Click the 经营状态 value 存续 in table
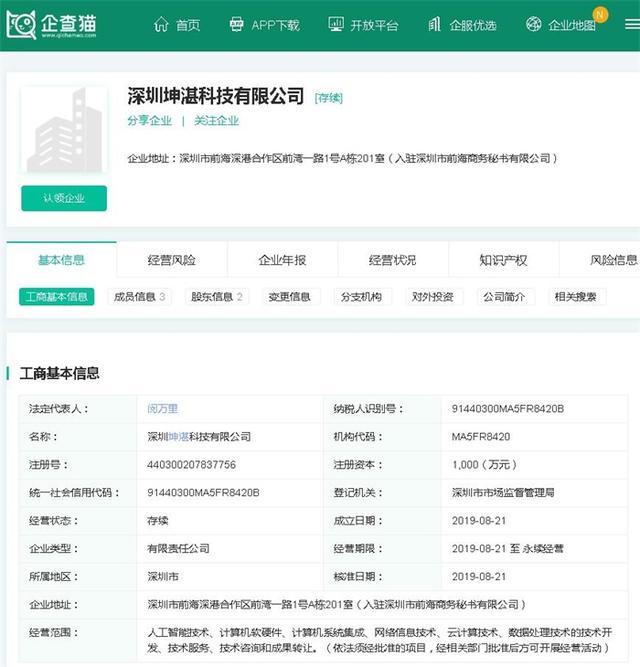Screen dimensions: 640x667 (x=158, y=521)
